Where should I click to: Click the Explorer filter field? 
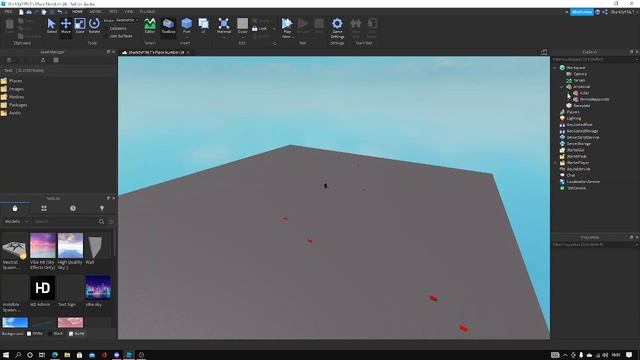coord(594,60)
